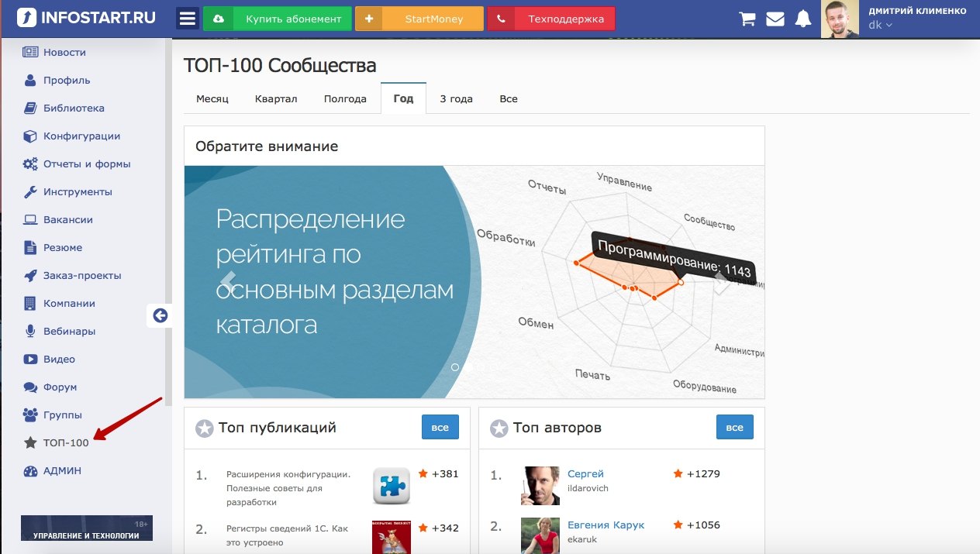The height and width of the screenshot is (554, 980).
Task: Show previous carousel slide
Action: (x=227, y=281)
